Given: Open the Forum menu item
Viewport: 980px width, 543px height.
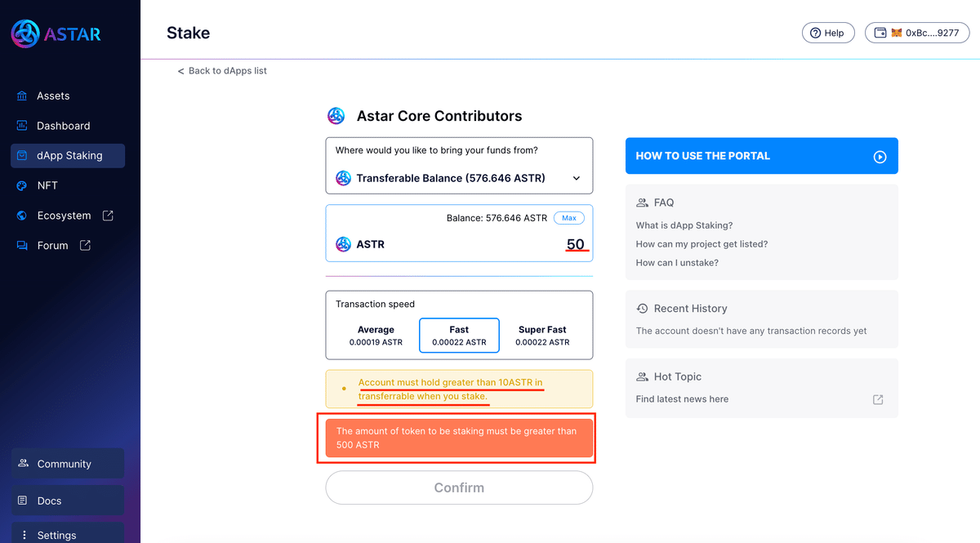Looking at the screenshot, I should pyautogui.click(x=68, y=245).
